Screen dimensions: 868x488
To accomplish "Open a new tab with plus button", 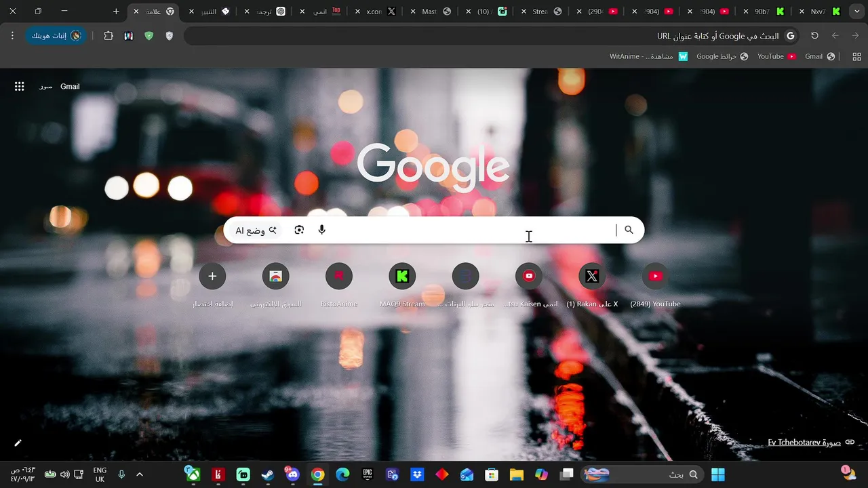I will pyautogui.click(x=116, y=12).
